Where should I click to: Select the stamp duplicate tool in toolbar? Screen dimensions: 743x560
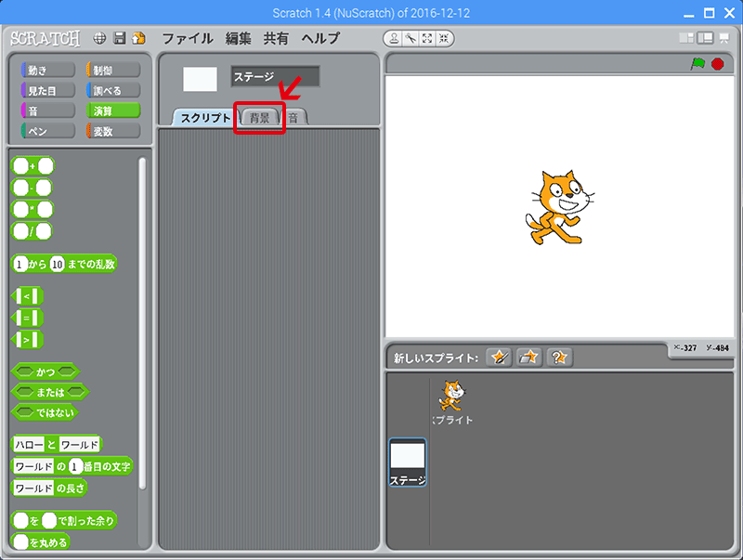point(395,39)
